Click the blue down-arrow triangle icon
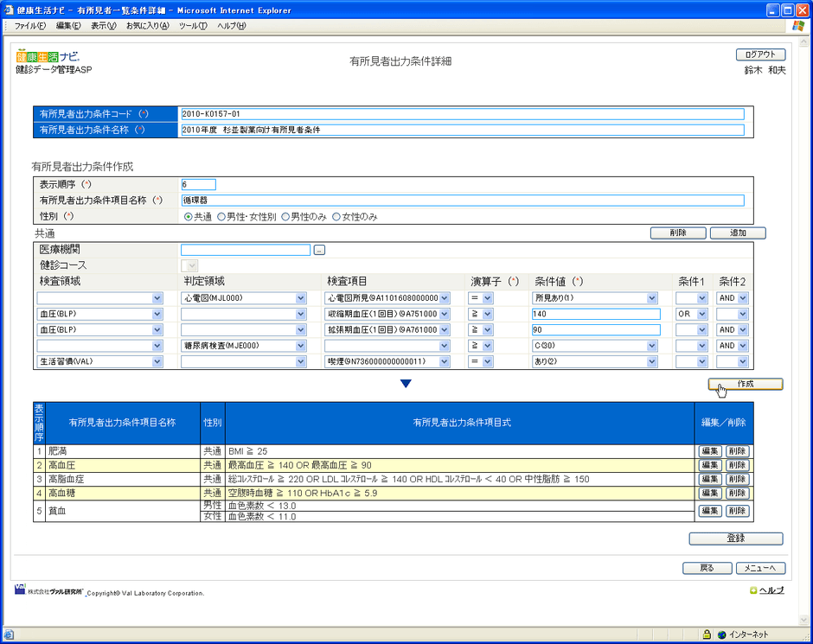 point(406,384)
